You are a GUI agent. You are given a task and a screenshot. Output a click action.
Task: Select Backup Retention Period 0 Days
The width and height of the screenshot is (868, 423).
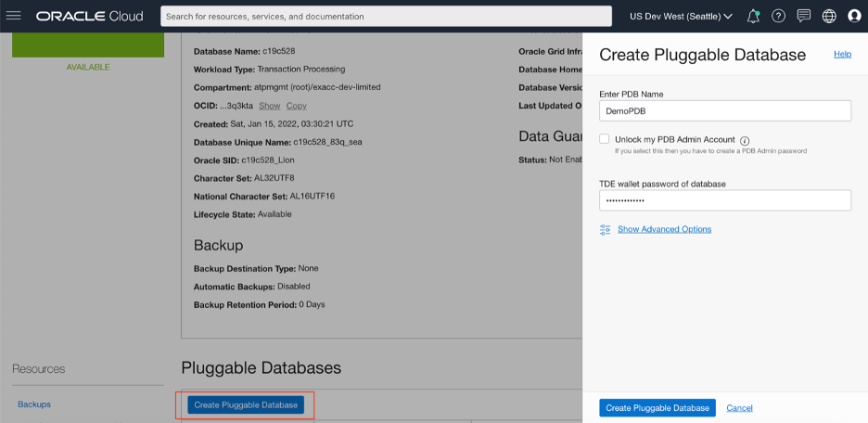coord(313,304)
